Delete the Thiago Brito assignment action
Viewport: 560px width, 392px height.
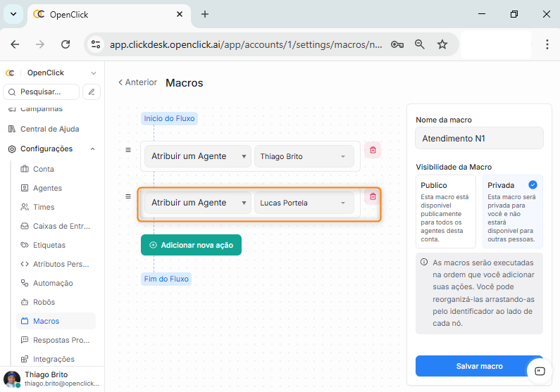click(373, 150)
